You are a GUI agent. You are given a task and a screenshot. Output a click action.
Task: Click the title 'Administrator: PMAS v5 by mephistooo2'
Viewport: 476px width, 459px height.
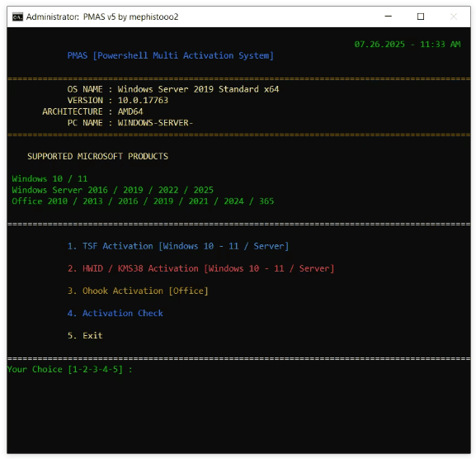coord(102,17)
